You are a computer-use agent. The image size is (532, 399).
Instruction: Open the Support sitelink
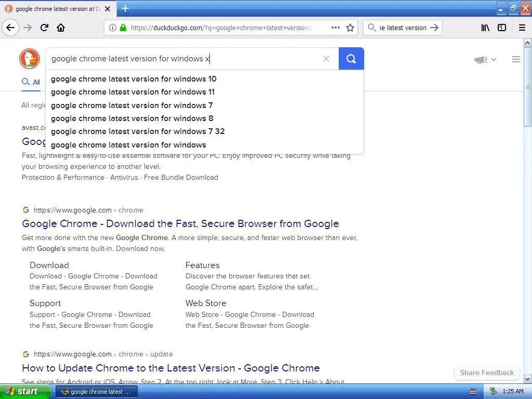pos(45,303)
